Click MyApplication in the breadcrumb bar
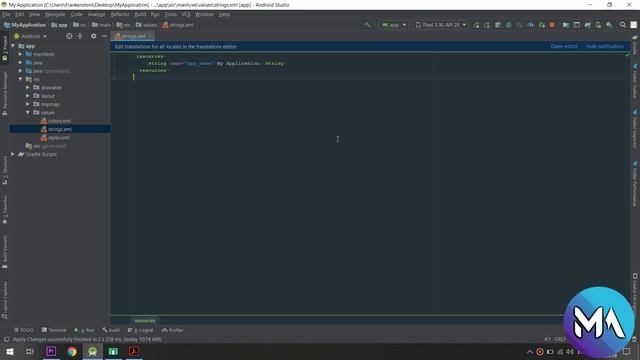Viewport: 640px width, 360px height. 25,25
